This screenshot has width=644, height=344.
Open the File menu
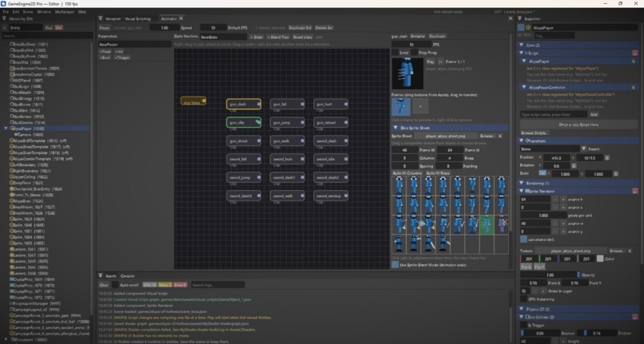[6, 12]
